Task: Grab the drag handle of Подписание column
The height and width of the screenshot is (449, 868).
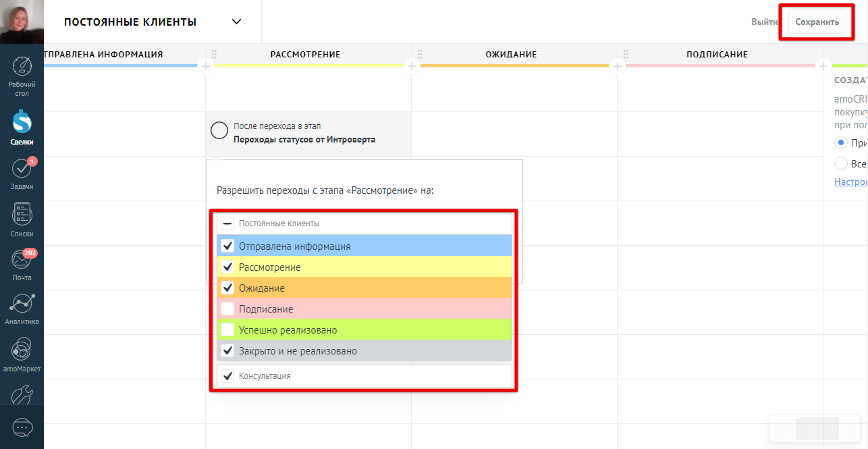Action: pyautogui.click(x=626, y=54)
